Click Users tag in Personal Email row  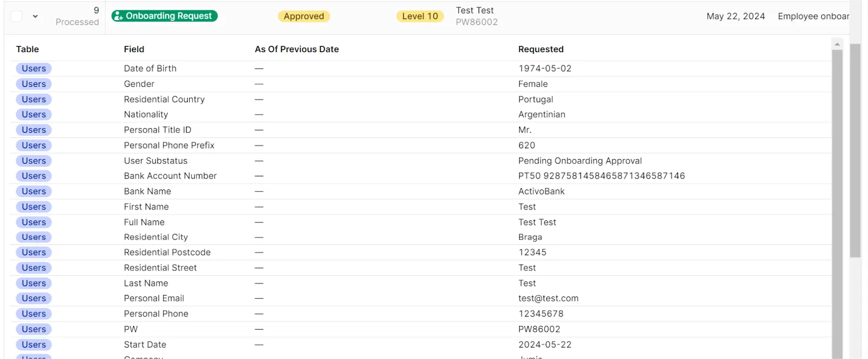click(x=34, y=298)
